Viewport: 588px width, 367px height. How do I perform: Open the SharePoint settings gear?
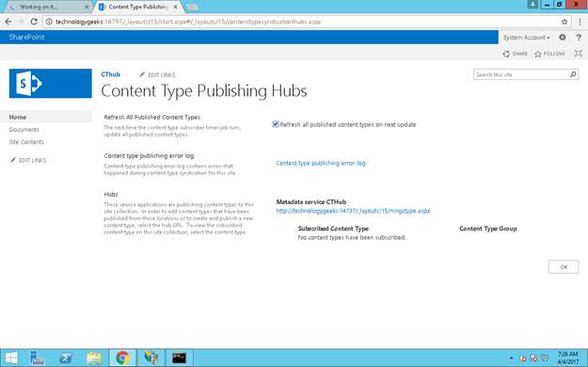tap(562, 37)
